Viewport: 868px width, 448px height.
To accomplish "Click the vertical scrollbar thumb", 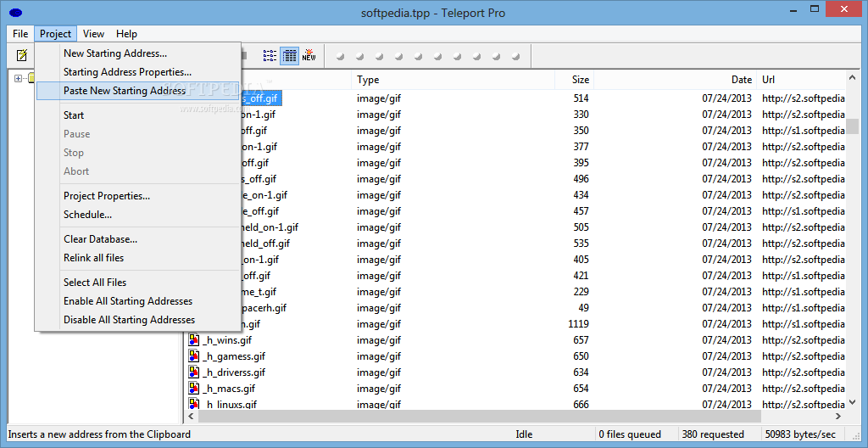I will (x=853, y=126).
